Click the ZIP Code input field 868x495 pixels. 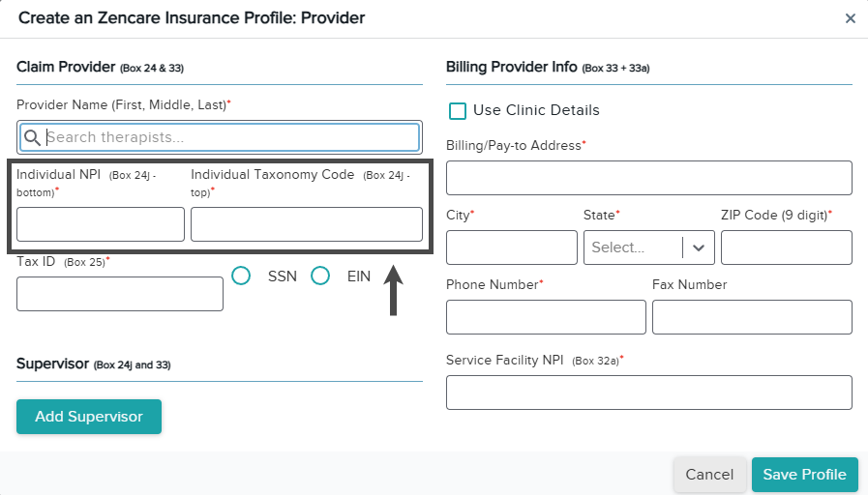(786, 247)
